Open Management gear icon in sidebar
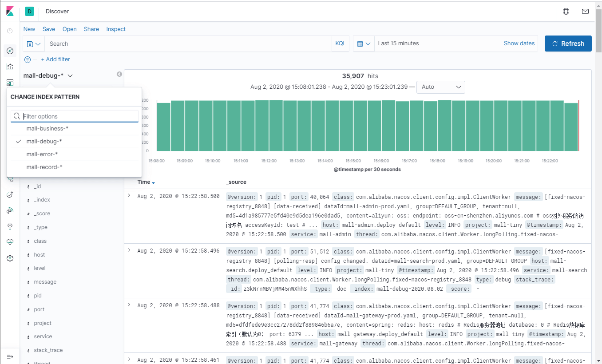 (x=10, y=258)
